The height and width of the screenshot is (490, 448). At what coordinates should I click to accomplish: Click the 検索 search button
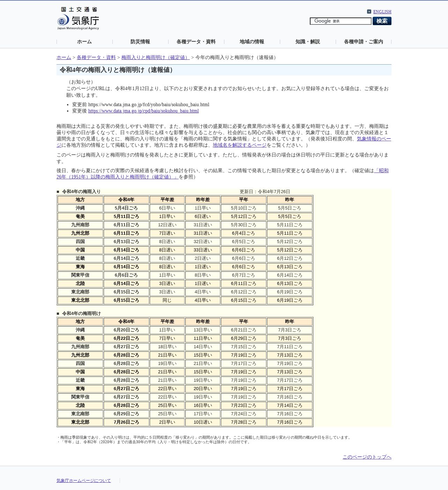(x=382, y=21)
